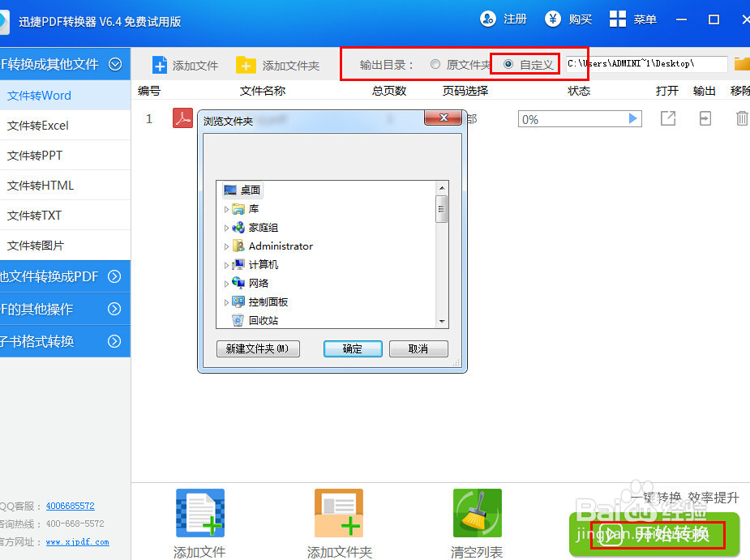Click the 开始转换 green button
This screenshot has width=750, height=560.
pyautogui.click(x=654, y=535)
